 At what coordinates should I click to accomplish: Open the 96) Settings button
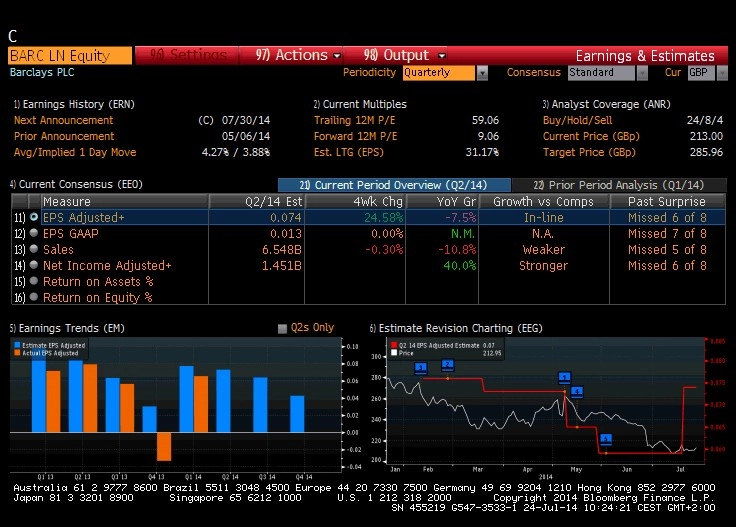pos(188,55)
